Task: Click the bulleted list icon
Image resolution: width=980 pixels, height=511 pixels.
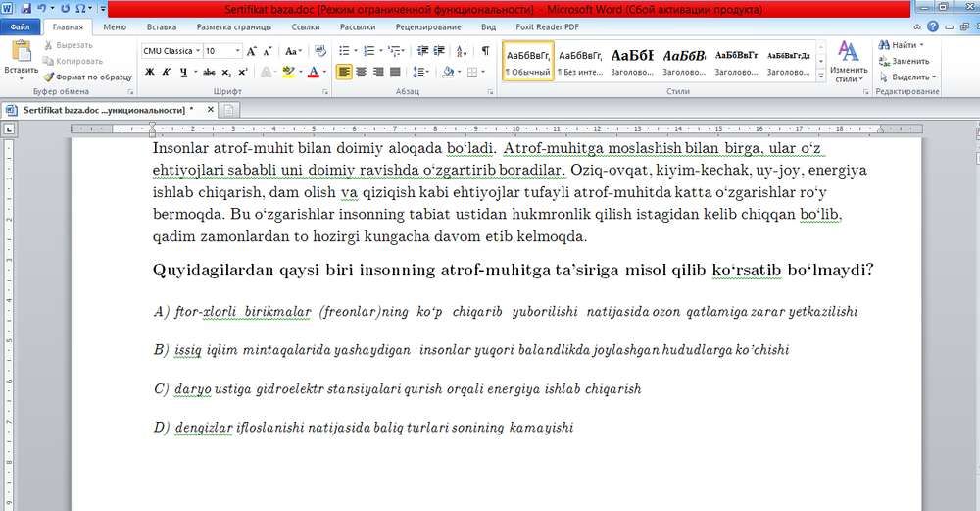Action: [x=344, y=51]
